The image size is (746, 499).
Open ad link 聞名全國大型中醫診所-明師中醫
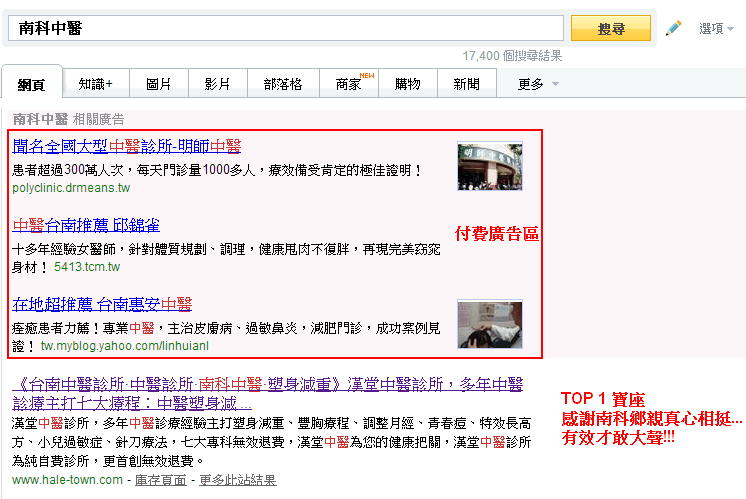coord(127,146)
